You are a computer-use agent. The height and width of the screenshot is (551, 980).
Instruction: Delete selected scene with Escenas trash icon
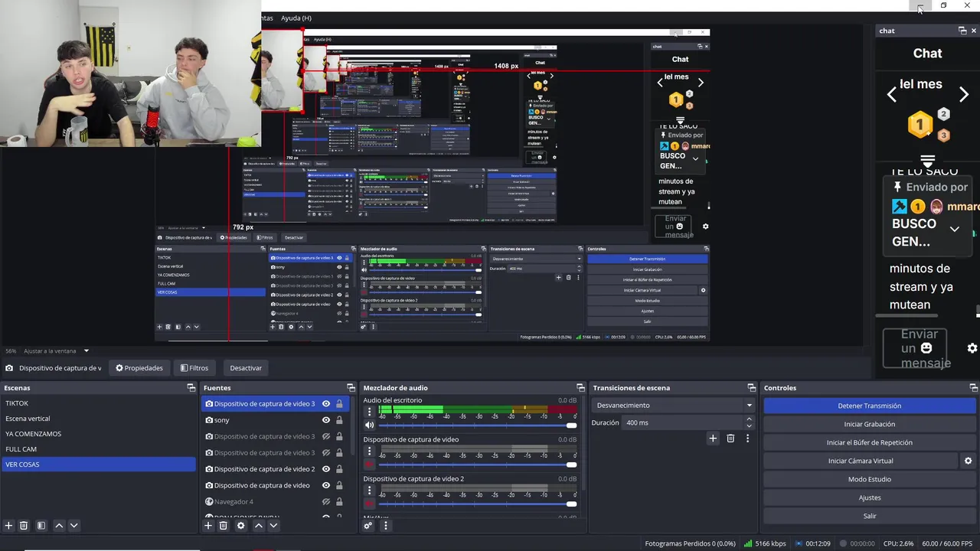[24, 526]
